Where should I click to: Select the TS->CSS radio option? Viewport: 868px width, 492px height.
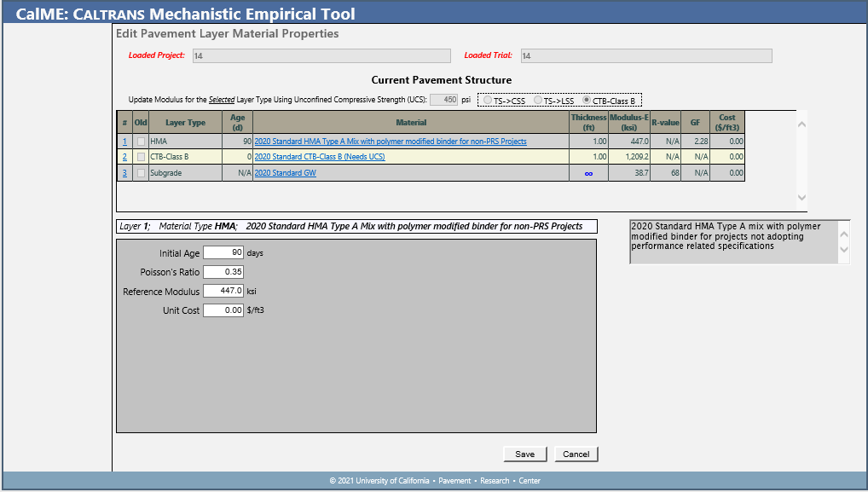point(488,101)
